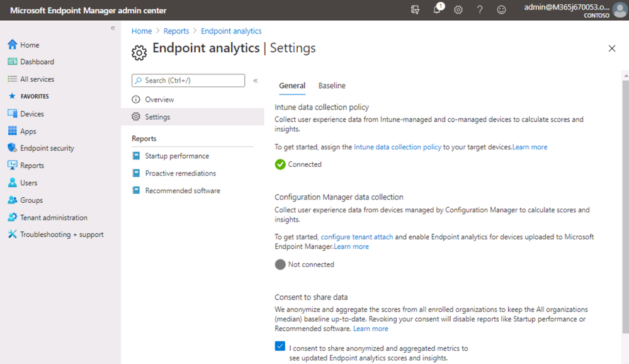Click the FAVORITES star icon
The width and height of the screenshot is (629, 364).
[12, 96]
